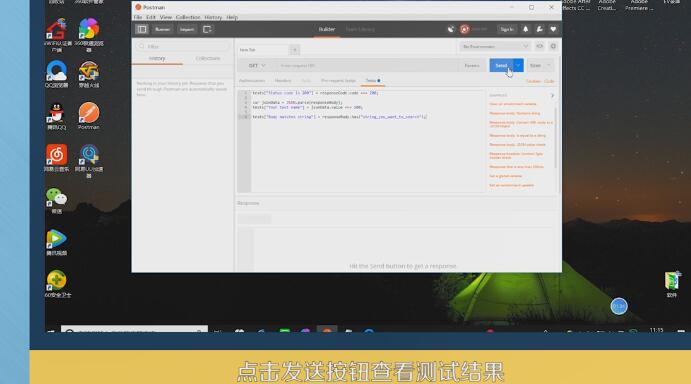
Task: Collapse the Snippets panel chevron
Action: click(x=552, y=96)
